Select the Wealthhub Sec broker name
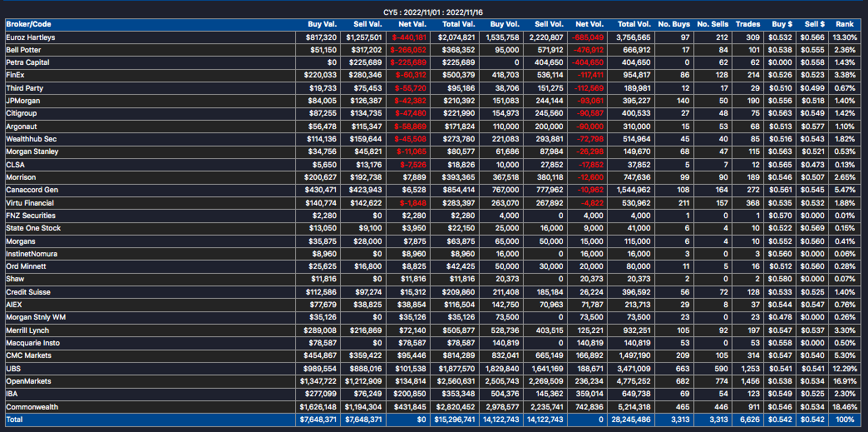Image resolution: width=868 pixels, height=432 pixels. coord(32,139)
